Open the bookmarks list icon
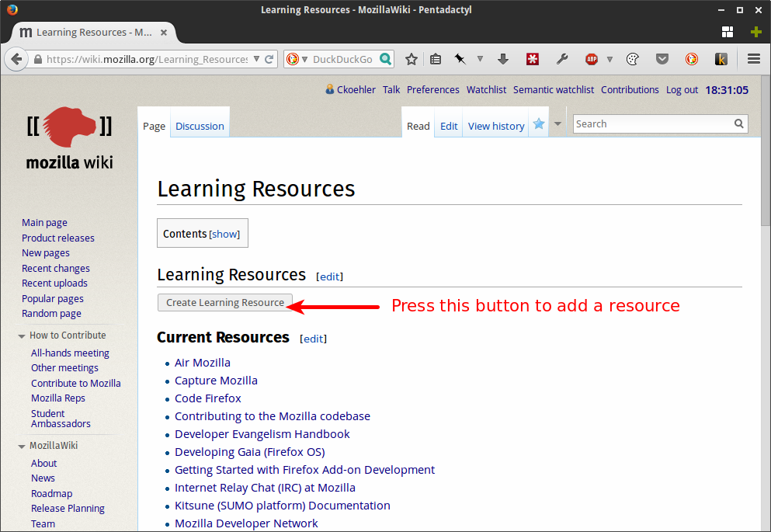771x532 pixels. (436, 60)
